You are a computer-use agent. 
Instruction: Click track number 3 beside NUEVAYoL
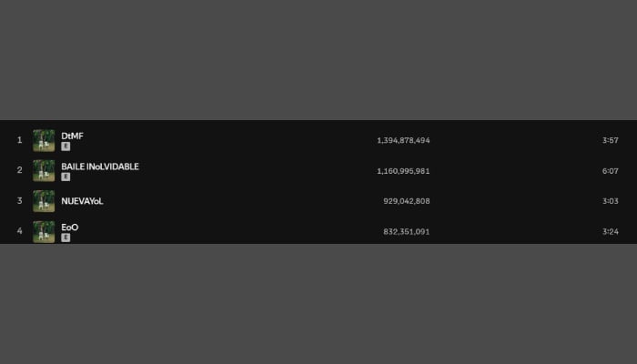point(19,201)
